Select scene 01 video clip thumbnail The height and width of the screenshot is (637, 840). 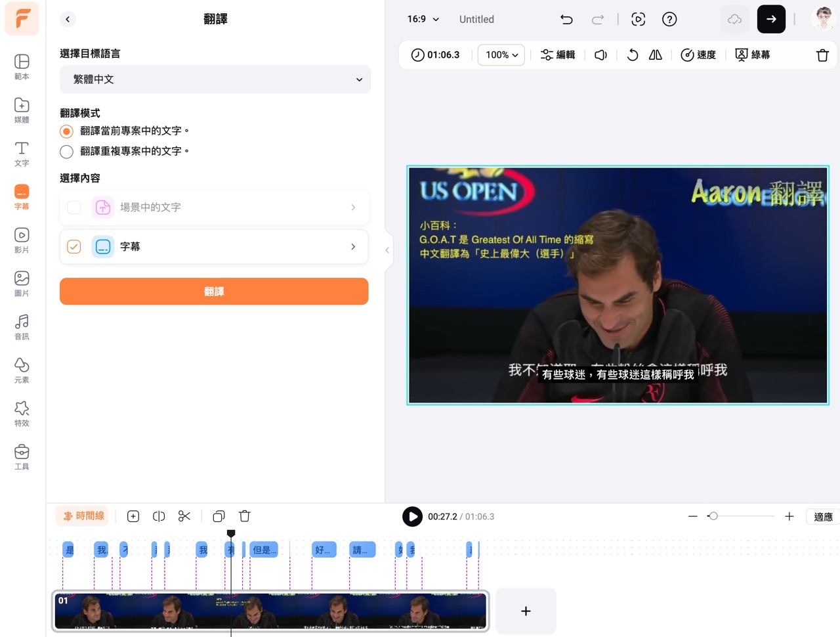tap(270, 611)
